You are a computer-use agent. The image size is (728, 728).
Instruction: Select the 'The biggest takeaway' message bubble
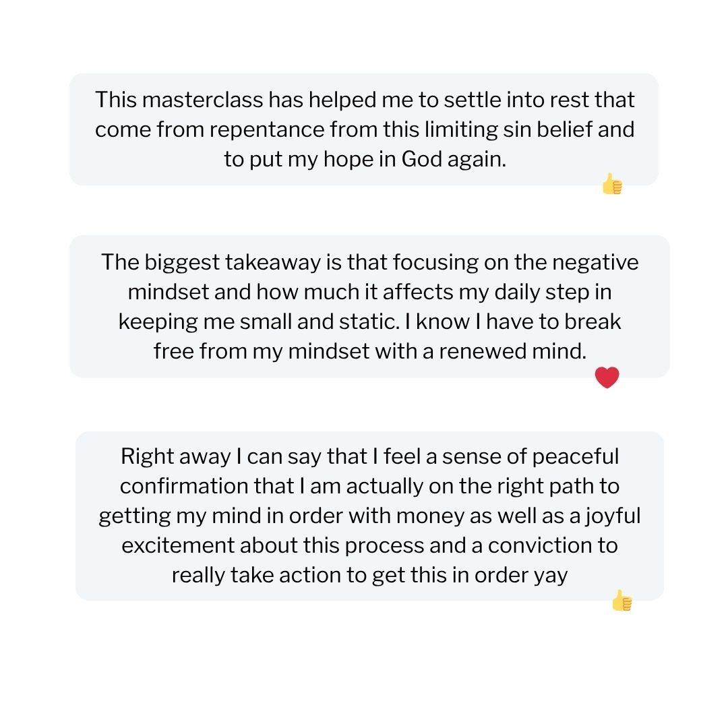tap(369, 307)
